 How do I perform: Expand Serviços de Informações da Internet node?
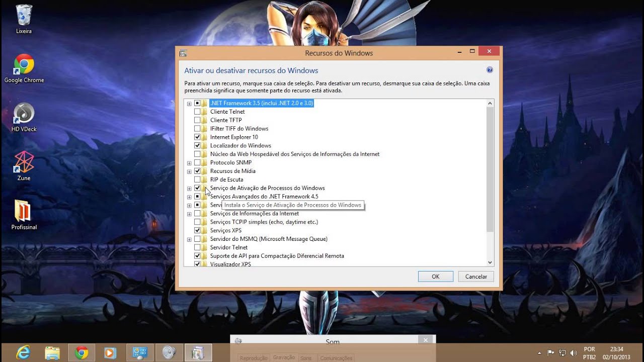[x=189, y=214]
